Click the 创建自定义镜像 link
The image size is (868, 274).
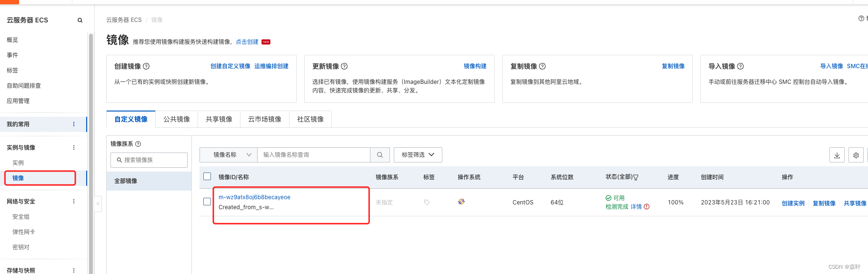pyautogui.click(x=230, y=66)
